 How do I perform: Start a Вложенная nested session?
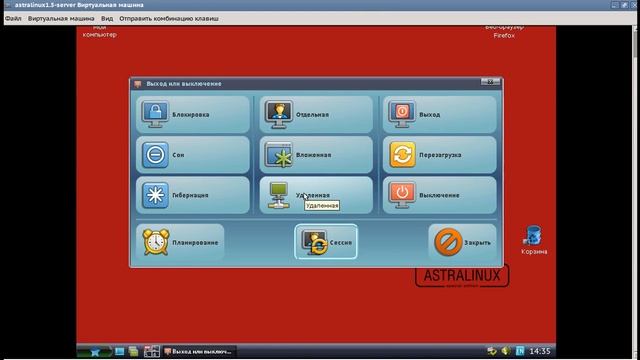[316, 155]
